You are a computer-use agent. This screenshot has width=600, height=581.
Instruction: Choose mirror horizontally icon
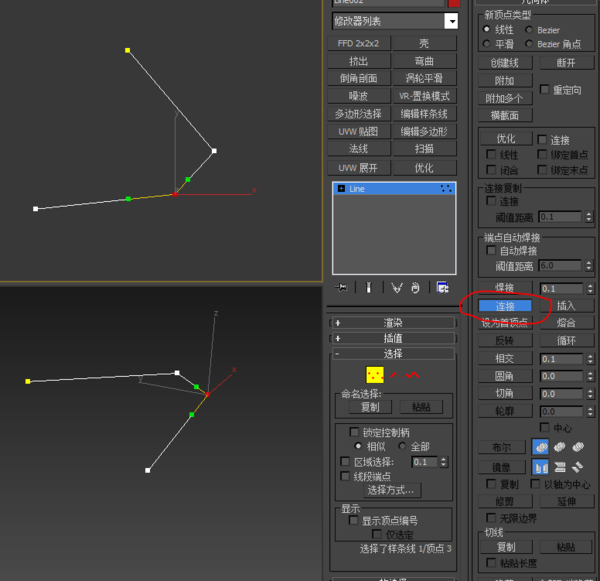point(540,467)
